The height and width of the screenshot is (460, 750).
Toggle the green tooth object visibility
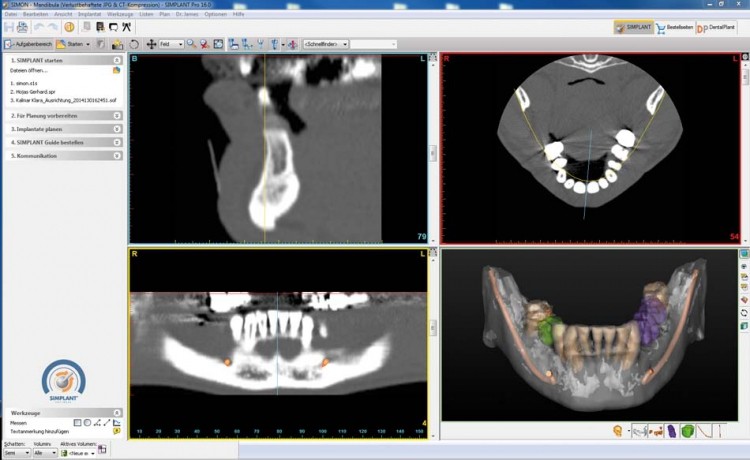(x=687, y=431)
